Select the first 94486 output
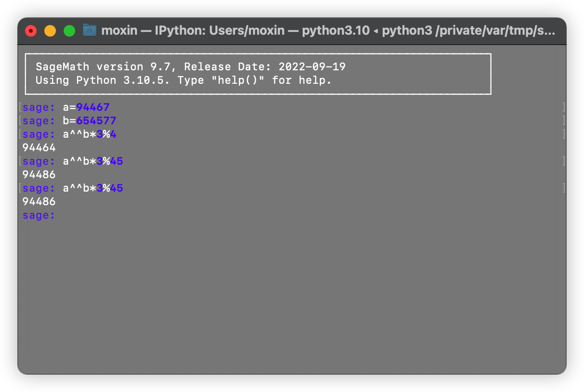The image size is (584, 392). [39, 174]
